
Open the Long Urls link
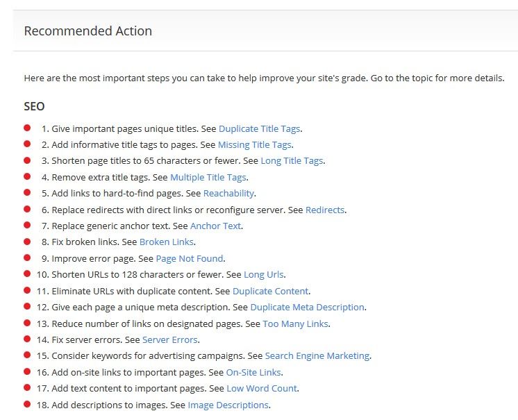click(x=264, y=275)
